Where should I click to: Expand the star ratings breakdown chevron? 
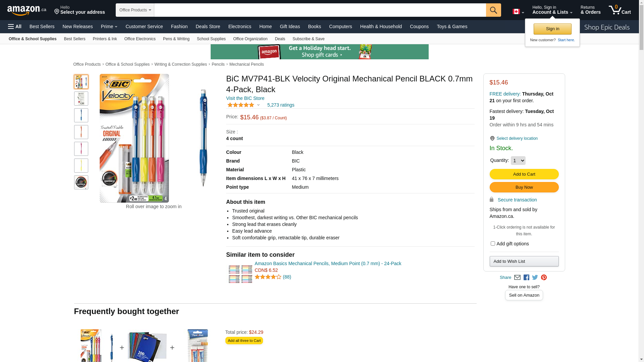(258, 105)
